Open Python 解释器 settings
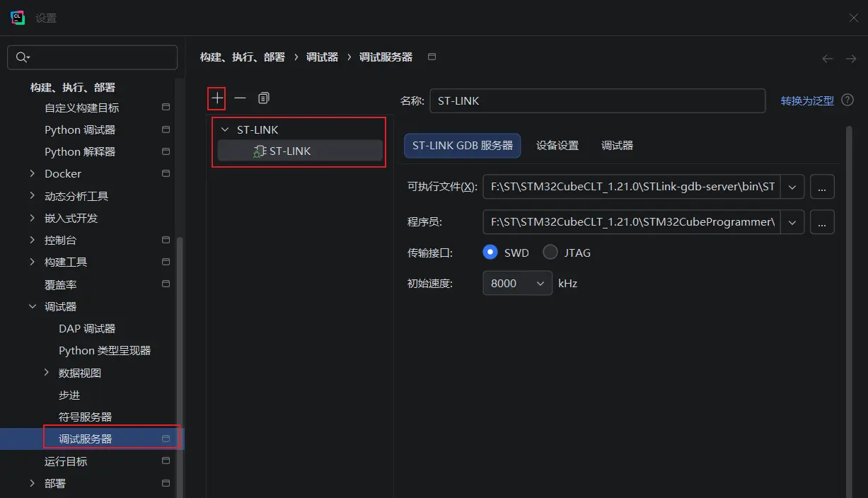Image resolution: width=868 pixels, height=498 pixels. point(80,151)
